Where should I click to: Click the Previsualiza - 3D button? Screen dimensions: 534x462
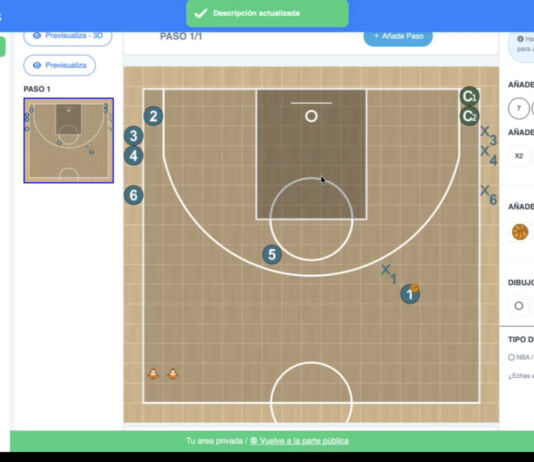68,36
